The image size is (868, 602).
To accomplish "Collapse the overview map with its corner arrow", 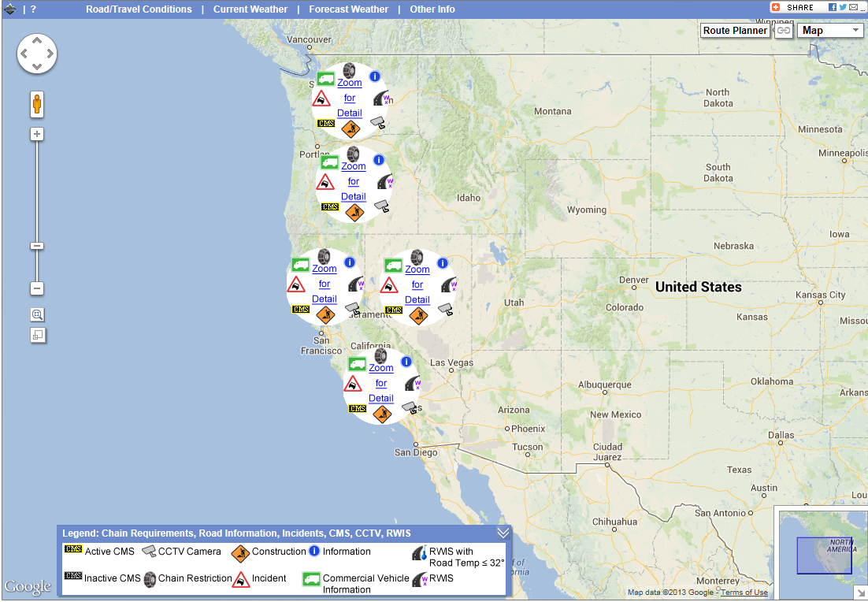I will pos(861,591).
